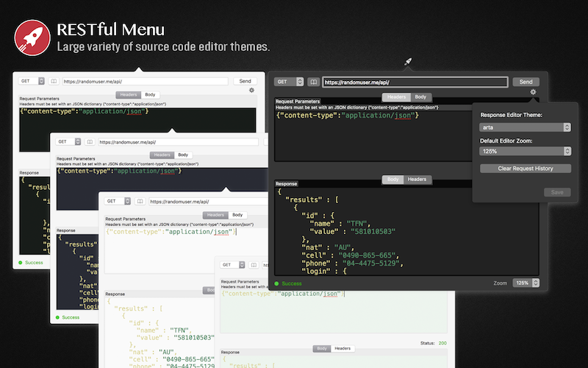Click request parameters editor in dark window
588x368 pixels.
374,136
